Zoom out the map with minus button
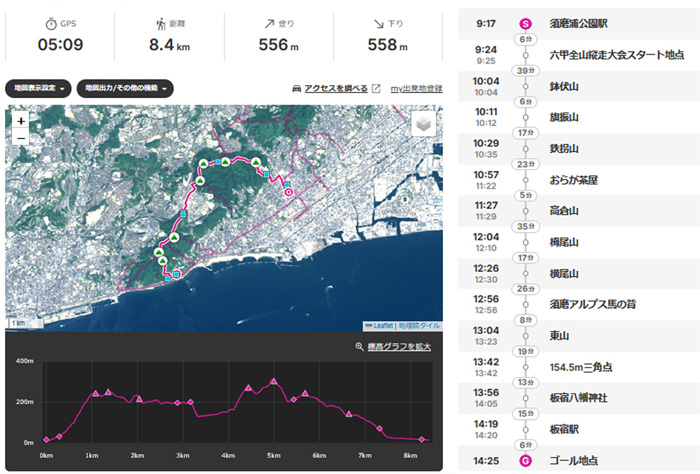Screen dimensions: 700x474 click(21, 138)
